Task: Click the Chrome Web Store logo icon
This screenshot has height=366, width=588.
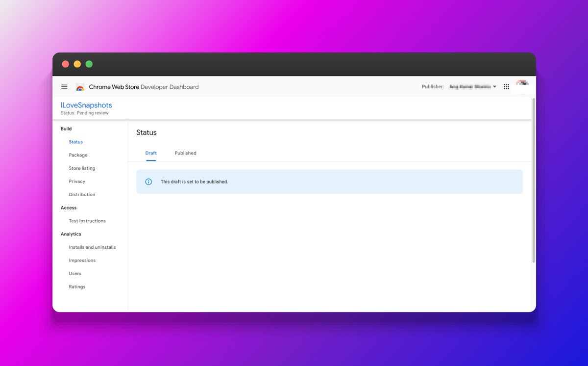Action: coord(80,87)
